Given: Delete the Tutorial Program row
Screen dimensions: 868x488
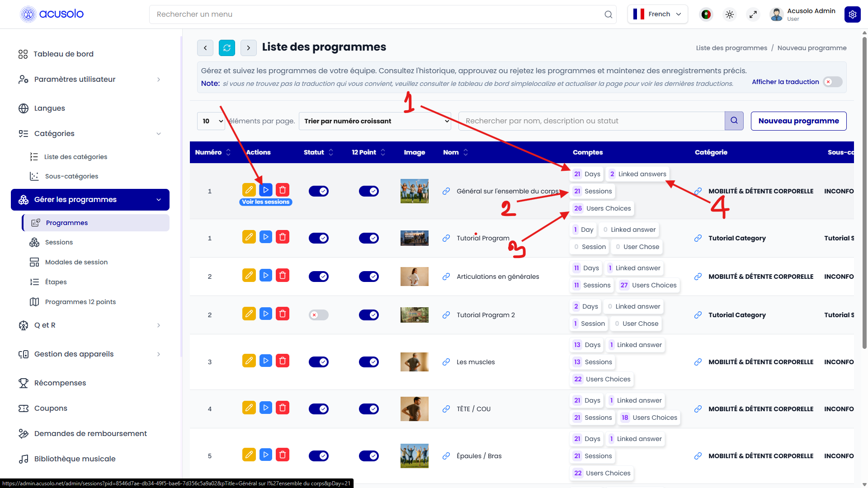Looking at the screenshot, I should coord(283,237).
